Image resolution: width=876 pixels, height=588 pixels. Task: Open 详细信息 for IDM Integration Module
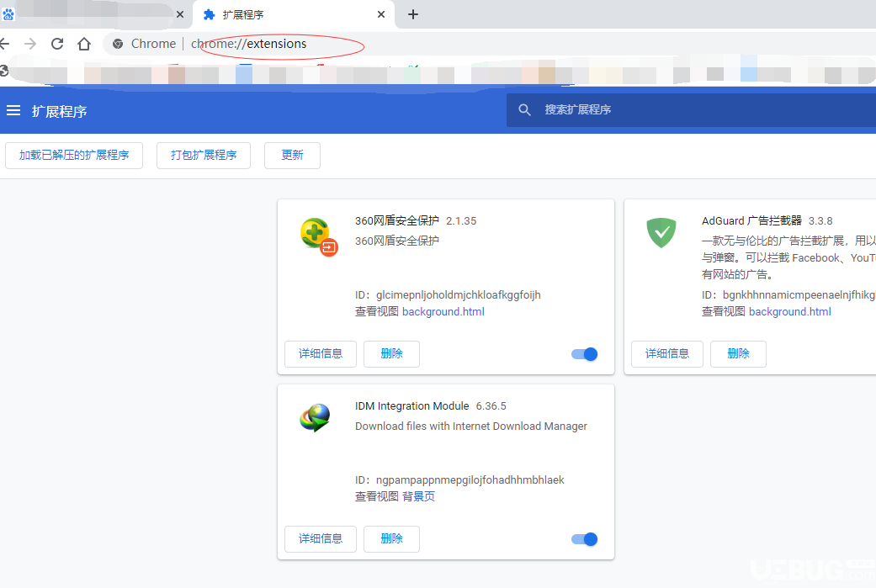click(x=321, y=539)
